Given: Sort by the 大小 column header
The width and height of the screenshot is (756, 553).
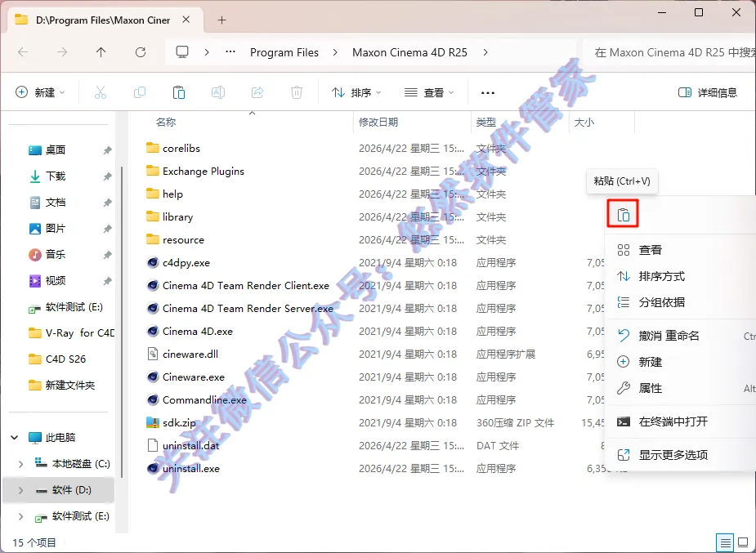Looking at the screenshot, I should click(584, 123).
